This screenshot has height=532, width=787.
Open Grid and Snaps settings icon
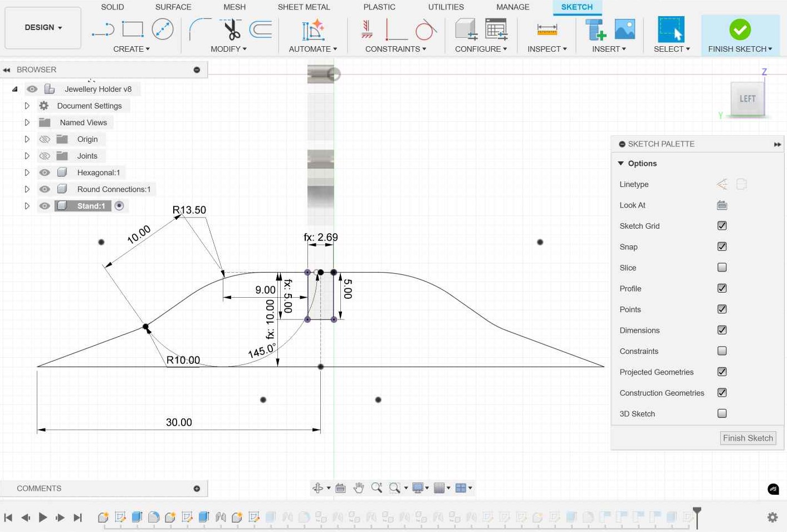tap(439, 488)
